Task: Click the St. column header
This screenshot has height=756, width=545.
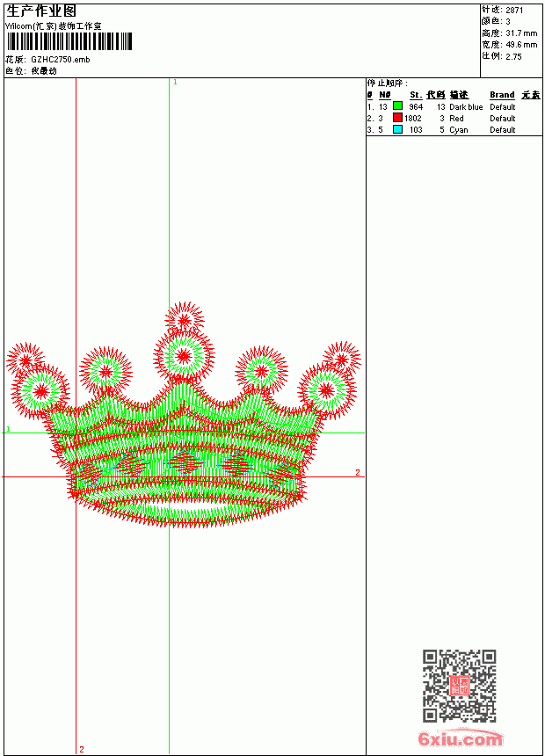Action: tap(416, 95)
